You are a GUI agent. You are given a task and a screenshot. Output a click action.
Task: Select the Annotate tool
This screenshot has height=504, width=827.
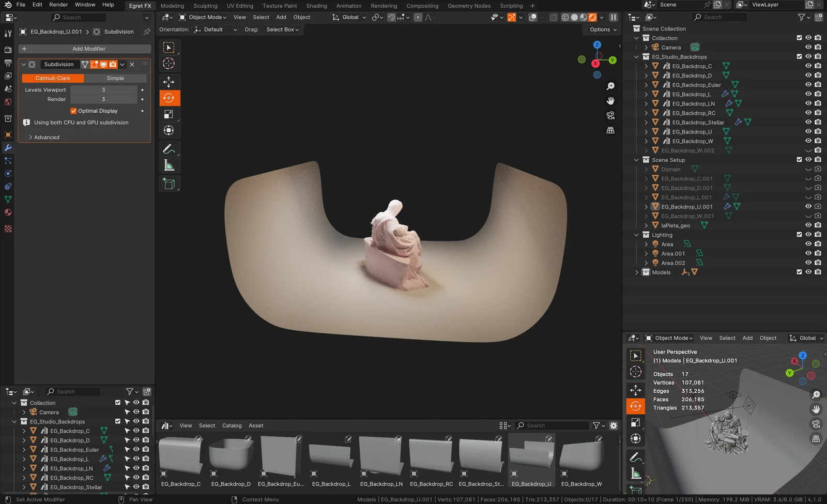click(x=169, y=149)
